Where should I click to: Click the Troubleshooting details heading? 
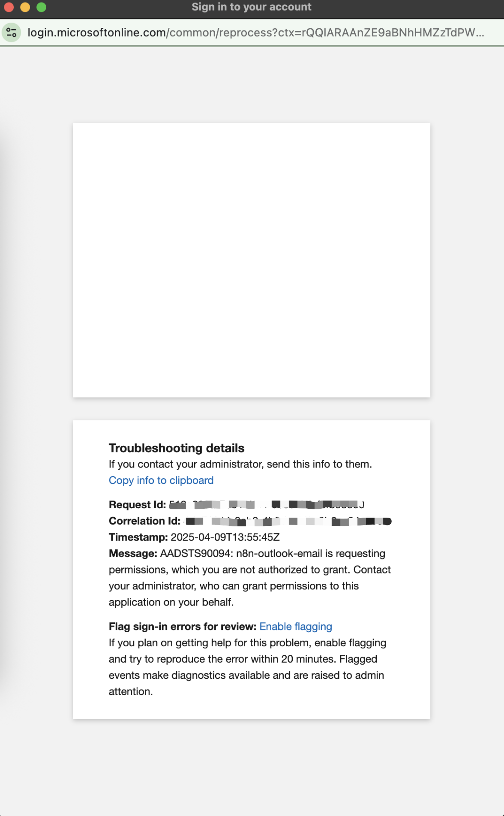point(176,448)
